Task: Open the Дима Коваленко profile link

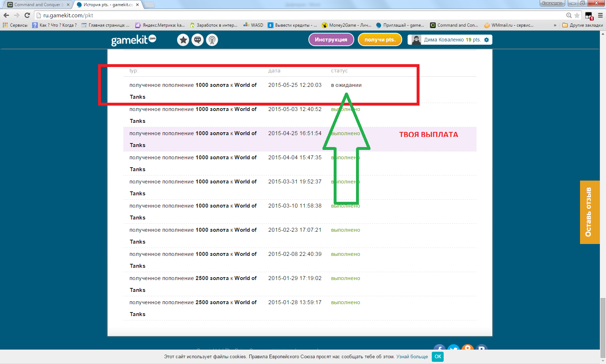Action: [444, 40]
